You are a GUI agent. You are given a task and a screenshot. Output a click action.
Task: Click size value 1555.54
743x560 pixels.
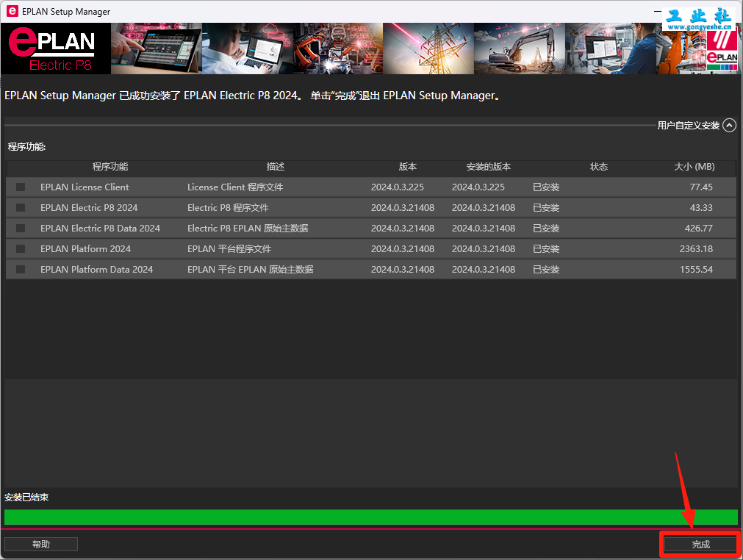[x=696, y=269]
